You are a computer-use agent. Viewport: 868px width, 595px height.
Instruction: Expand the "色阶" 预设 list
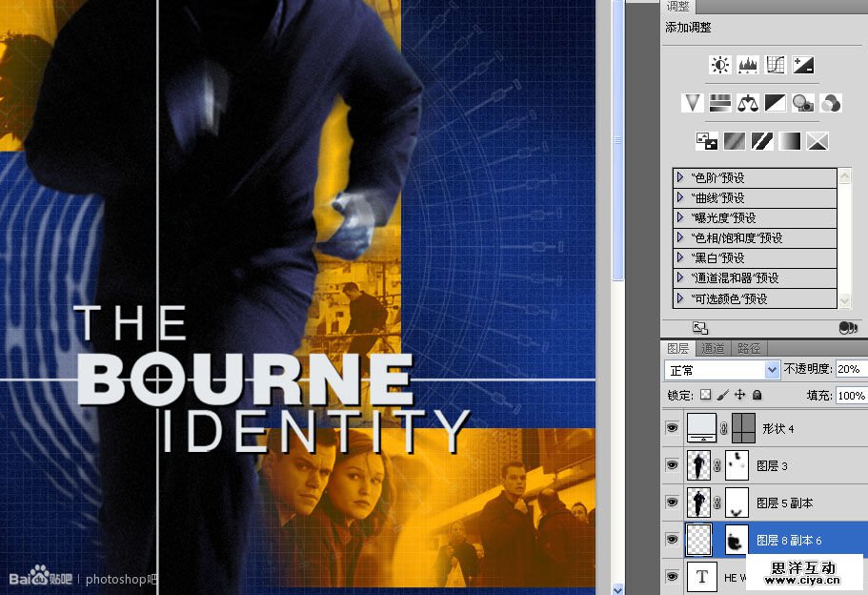click(680, 177)
